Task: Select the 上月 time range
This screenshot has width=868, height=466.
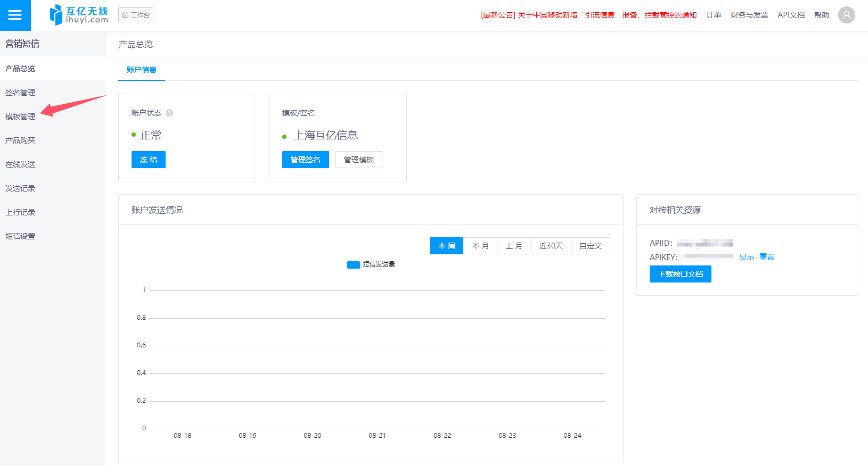Action: tap(514, 246)
